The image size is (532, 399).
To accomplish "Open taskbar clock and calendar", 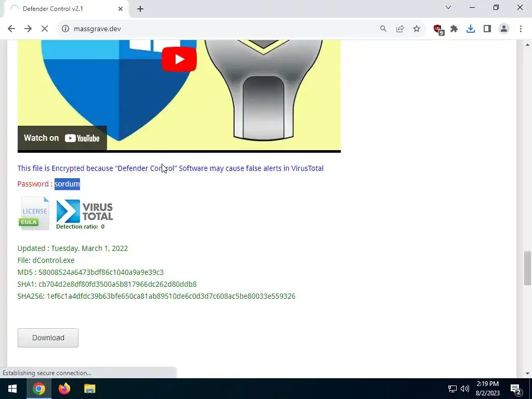I will point(487,389).
